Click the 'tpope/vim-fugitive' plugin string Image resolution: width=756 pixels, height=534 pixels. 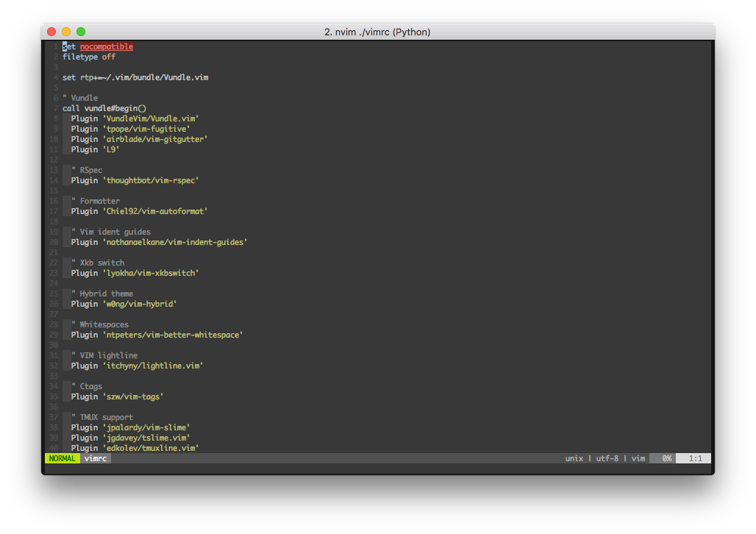146,129
